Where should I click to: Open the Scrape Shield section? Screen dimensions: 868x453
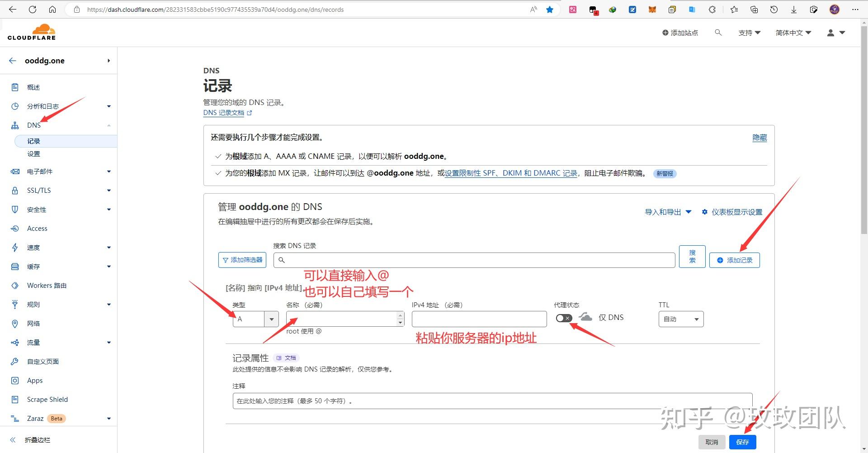[x=47, y=399]
